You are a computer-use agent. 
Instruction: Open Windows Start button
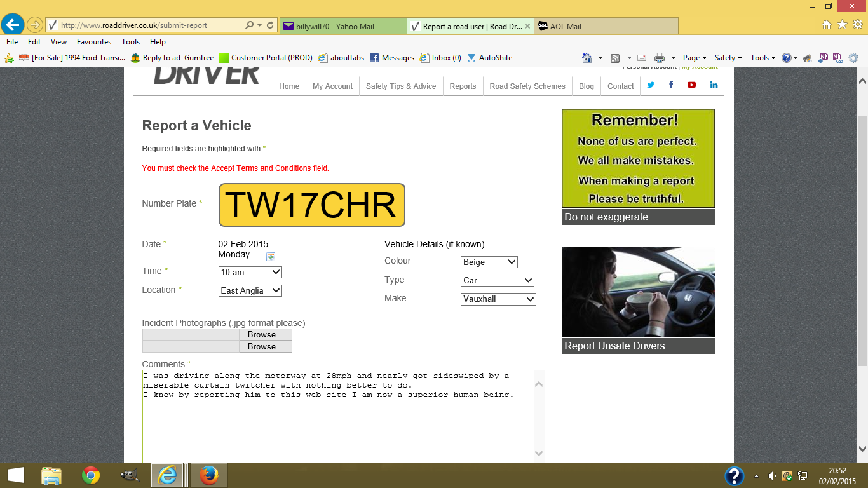(x=15, y=475)
